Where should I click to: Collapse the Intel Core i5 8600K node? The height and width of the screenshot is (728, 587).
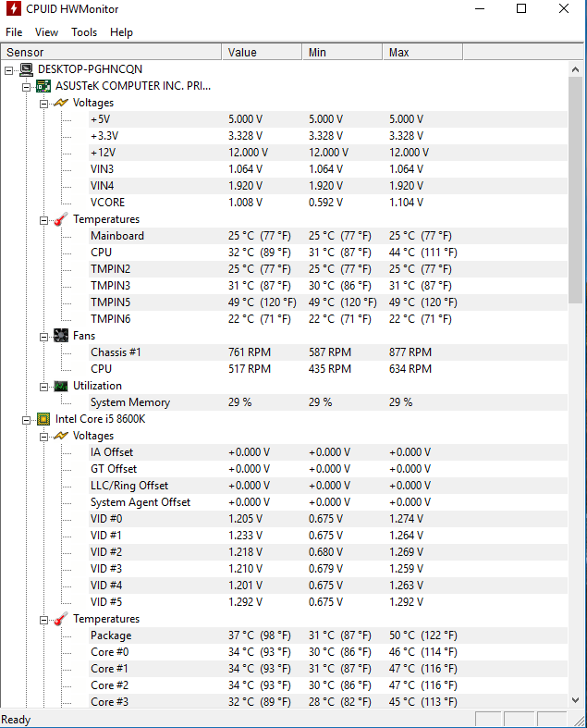tap(27, 421)
